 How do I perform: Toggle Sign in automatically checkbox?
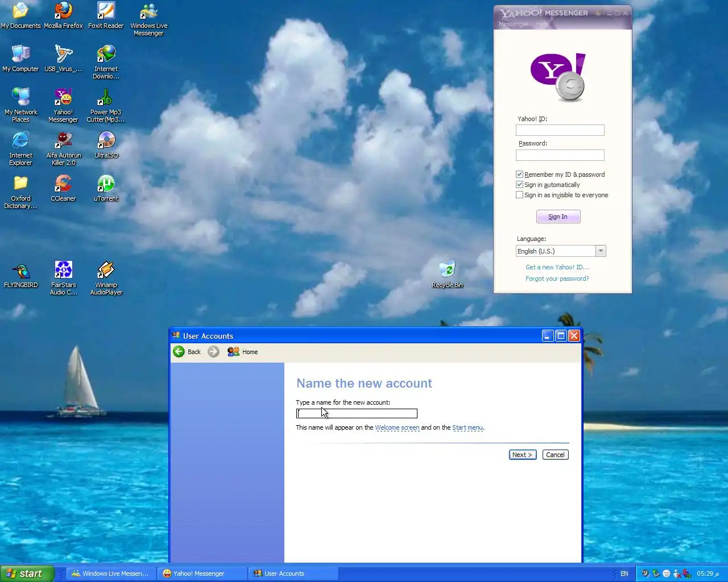[519, 185]
